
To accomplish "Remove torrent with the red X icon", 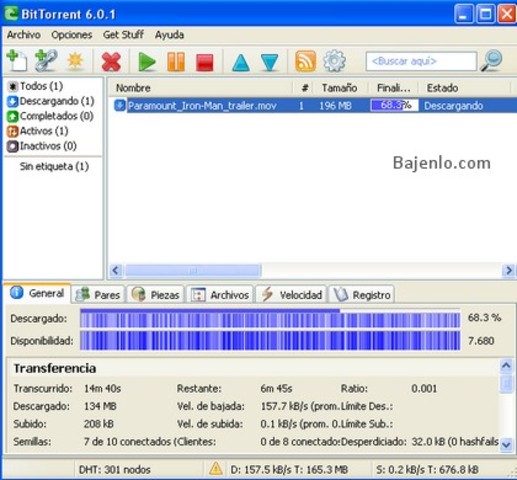I will coord(111,62).
